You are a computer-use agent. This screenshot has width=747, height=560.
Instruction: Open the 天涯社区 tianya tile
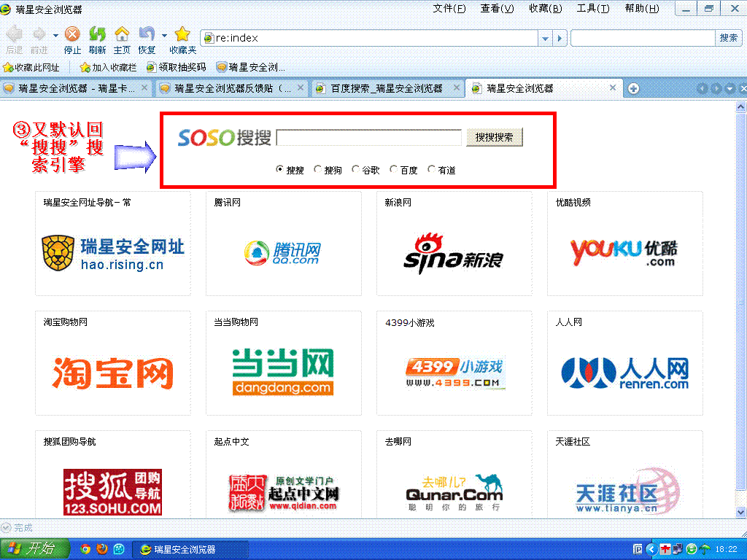[x=624, y=474]
